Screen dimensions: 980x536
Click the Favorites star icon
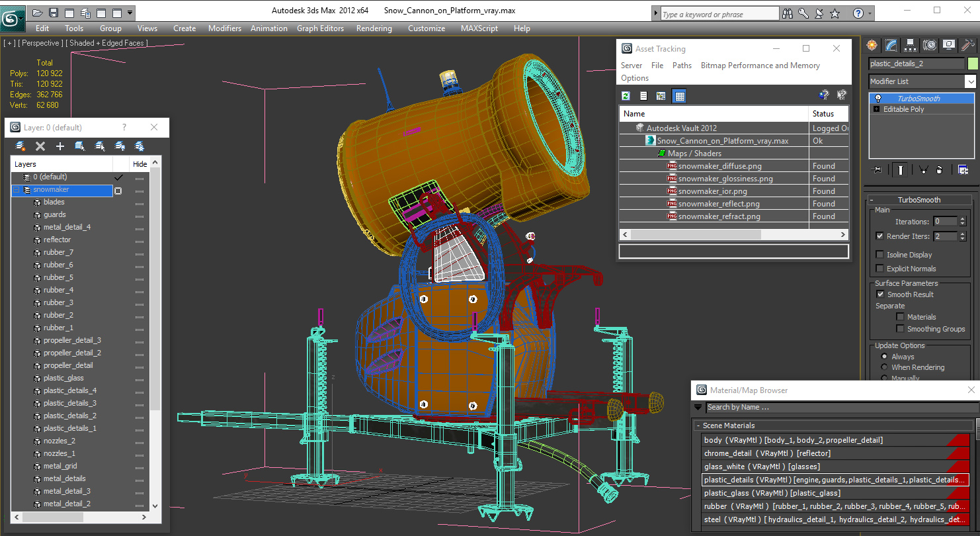(x=835, y=13)
